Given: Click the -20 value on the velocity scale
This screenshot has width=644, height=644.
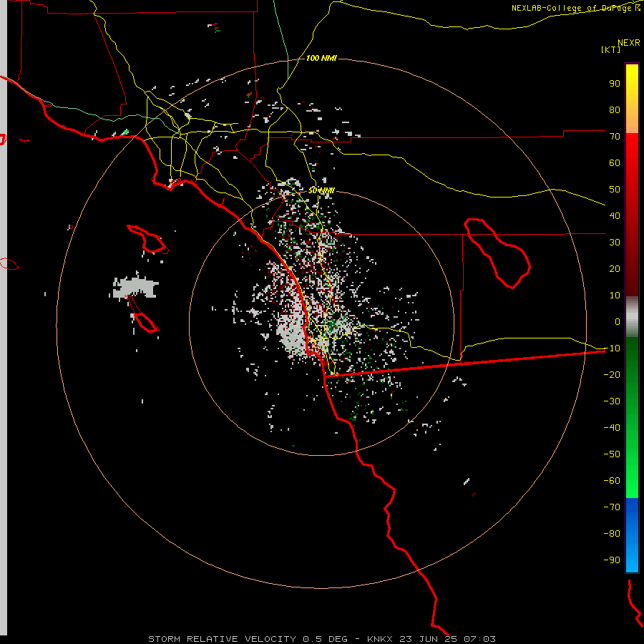Looking at the screenshot, I should (x=612, y=374).
